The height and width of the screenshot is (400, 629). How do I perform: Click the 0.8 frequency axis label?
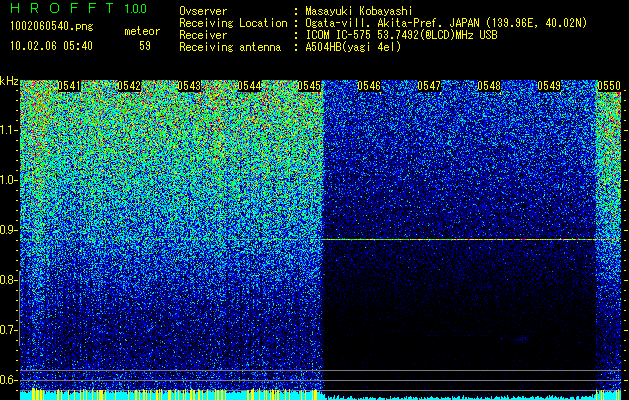tap(7, 280)
